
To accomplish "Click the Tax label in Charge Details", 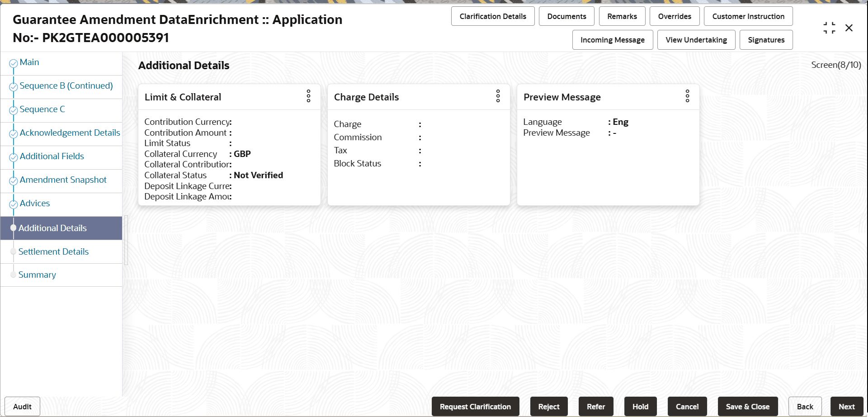I will [x=340, y=151].
